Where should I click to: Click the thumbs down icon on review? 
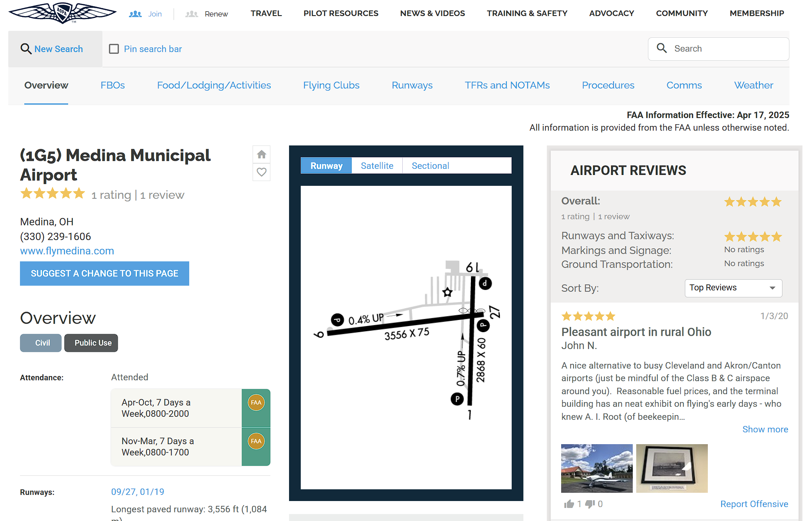590,504
